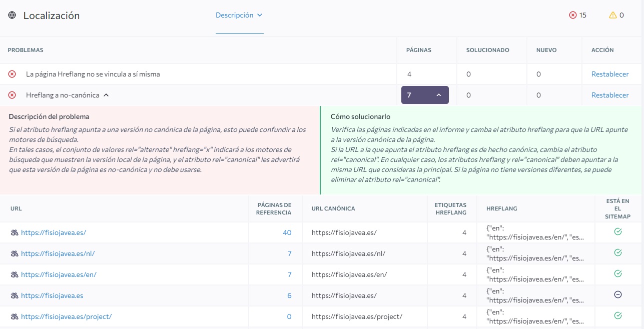Click binoculars icon for https://fisiojavea.es row without slash

click(x=15, y=295)
